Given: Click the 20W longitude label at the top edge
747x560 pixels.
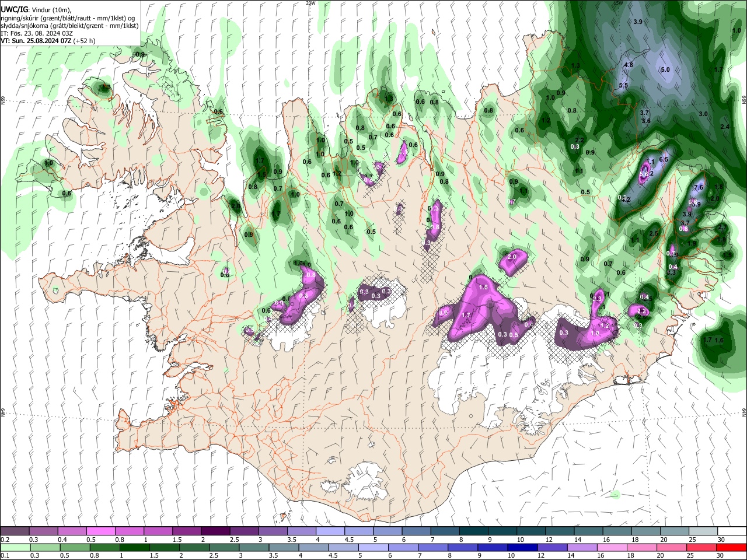Looking at the screenshot, I should click(311, 3).
